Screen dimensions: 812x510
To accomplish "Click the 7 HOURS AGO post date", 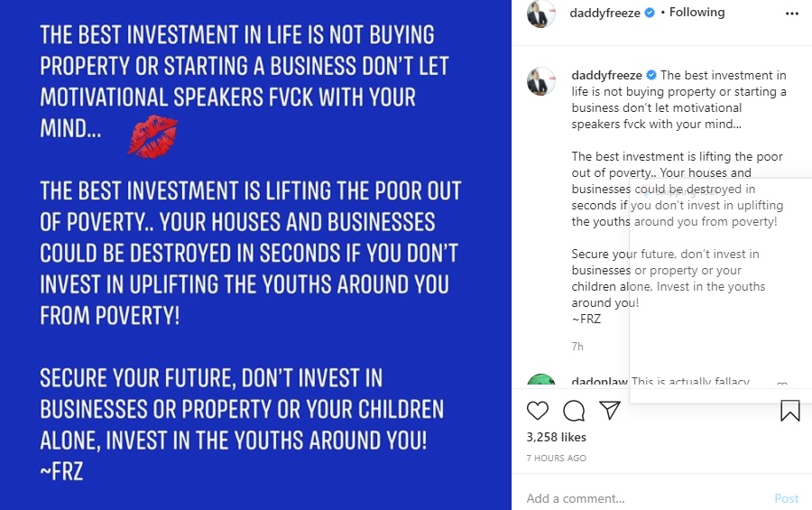I will (556, 458).
